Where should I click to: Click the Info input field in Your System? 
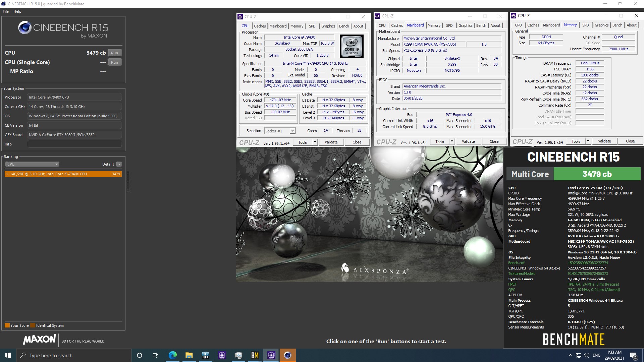coord(74,144)
